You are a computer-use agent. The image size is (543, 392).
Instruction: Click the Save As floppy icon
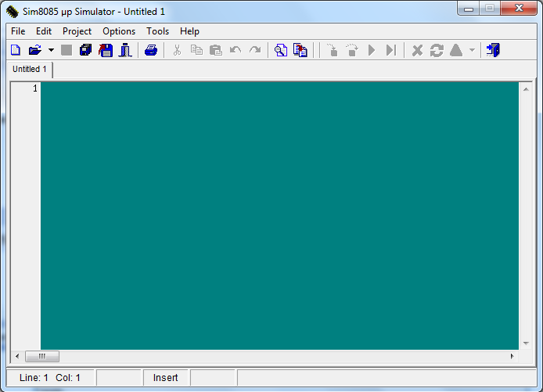(x=106, y=50)
